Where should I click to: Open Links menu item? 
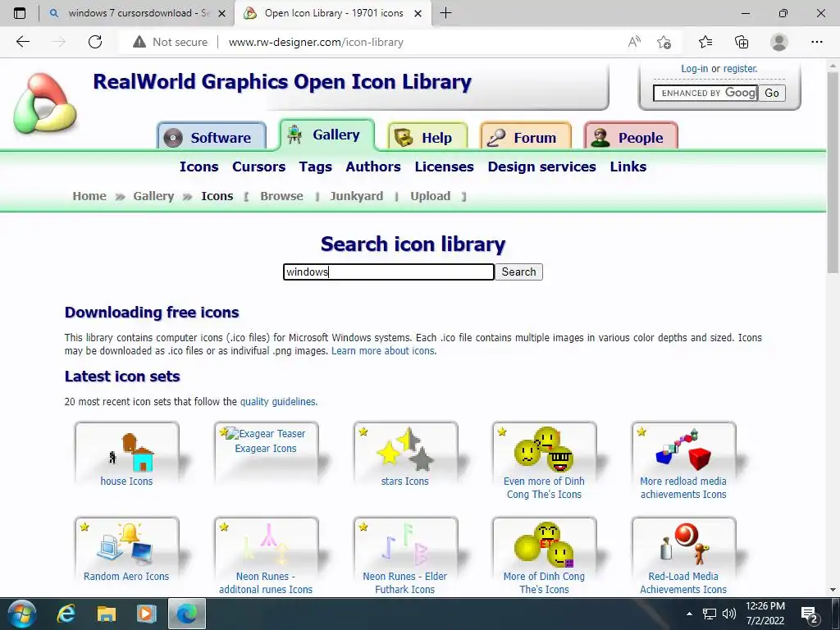628,167
